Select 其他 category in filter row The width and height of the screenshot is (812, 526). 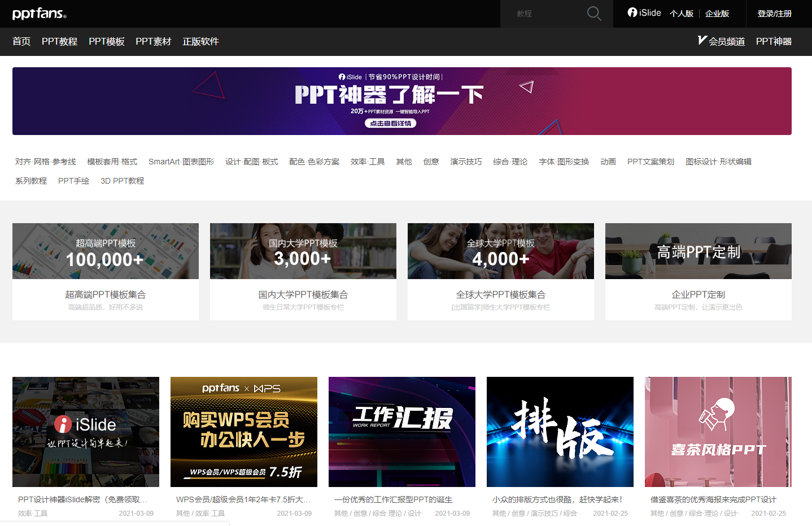pyautogui.click(x=404, y=162)
